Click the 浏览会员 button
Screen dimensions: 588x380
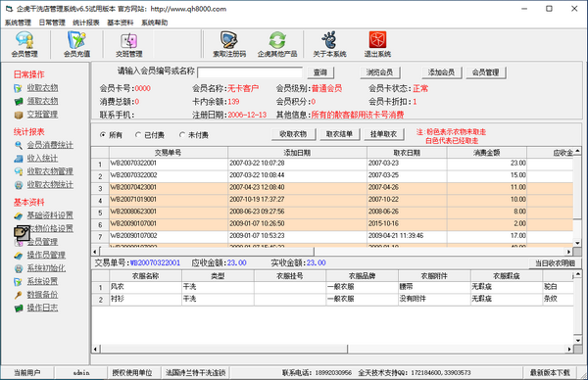click(379, 72)
